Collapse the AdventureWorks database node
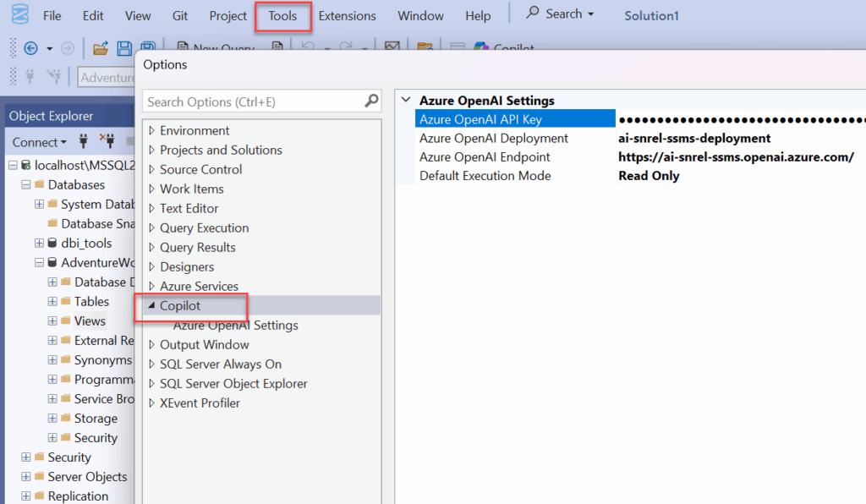This screenshot has height=504, width=866. coord(39,262)
